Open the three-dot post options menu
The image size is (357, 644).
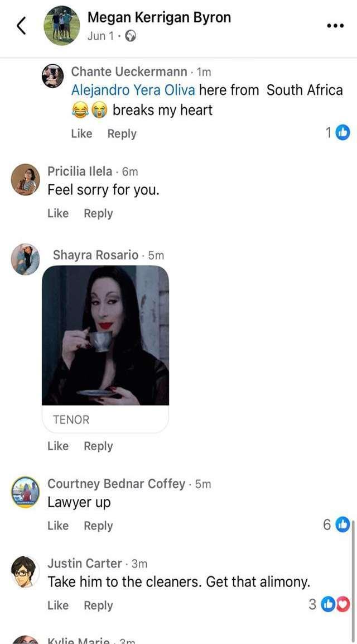[x=335, y=26]
